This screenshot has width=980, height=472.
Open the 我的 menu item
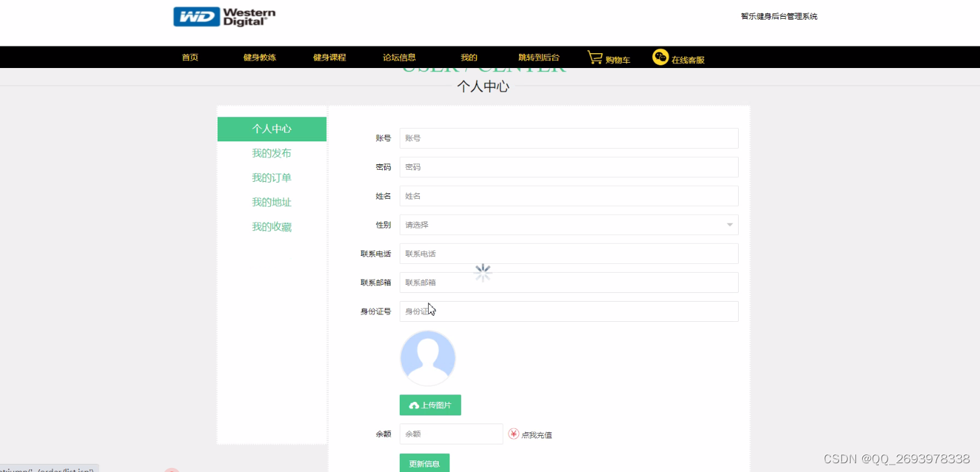coord(469,58)
